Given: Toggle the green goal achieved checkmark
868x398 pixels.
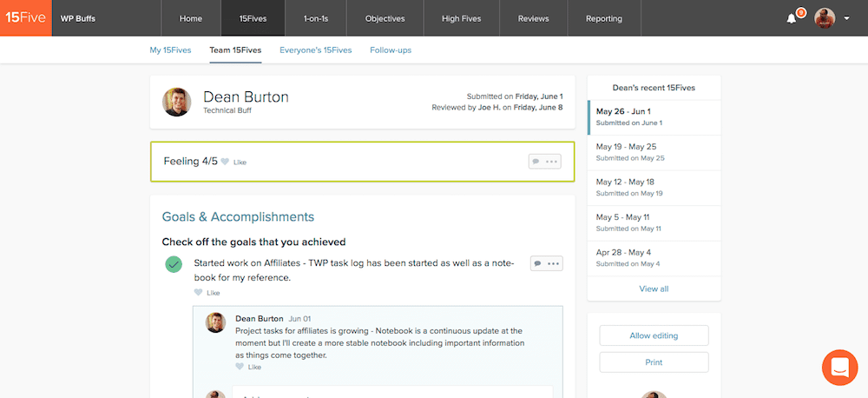Looking at the screenshot, I should pos(174,264).
